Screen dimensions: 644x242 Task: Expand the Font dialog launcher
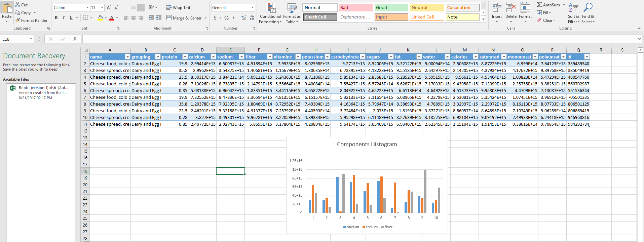(118, 29)
